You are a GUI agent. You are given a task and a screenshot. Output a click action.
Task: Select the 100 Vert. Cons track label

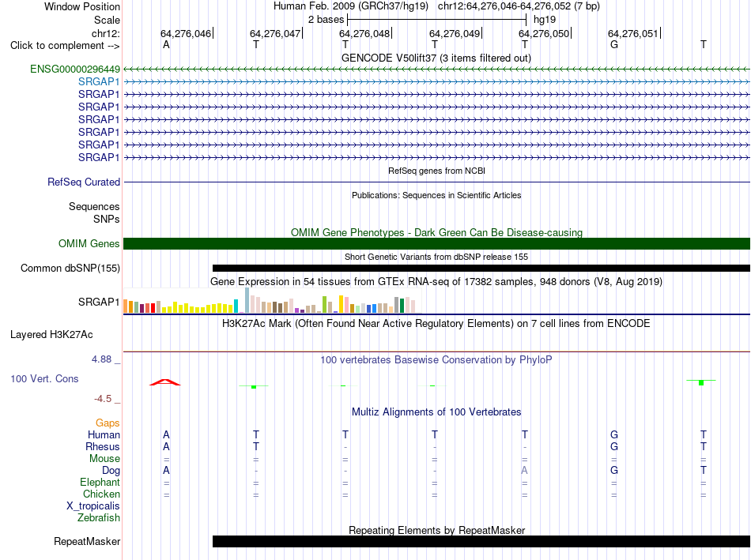pos(44,378)
